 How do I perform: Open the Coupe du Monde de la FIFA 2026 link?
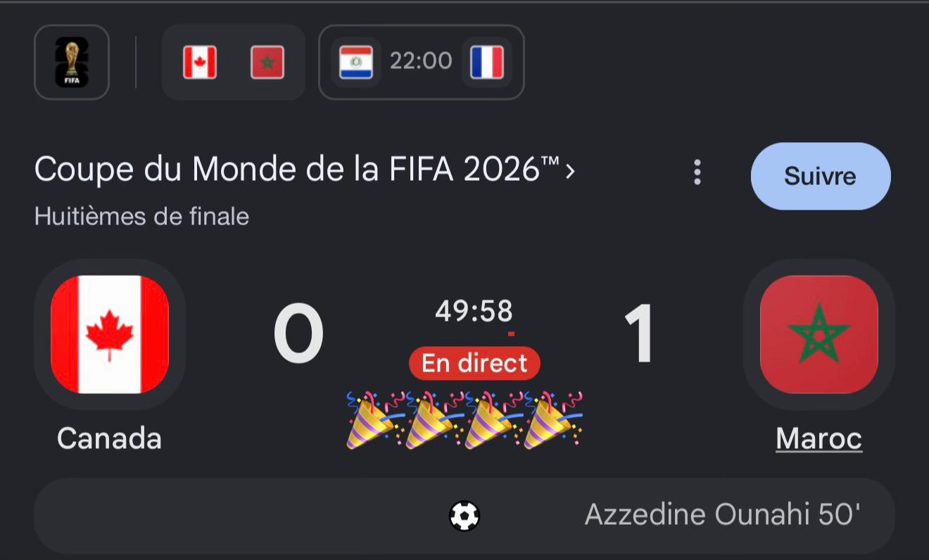[x=297, y=171]
